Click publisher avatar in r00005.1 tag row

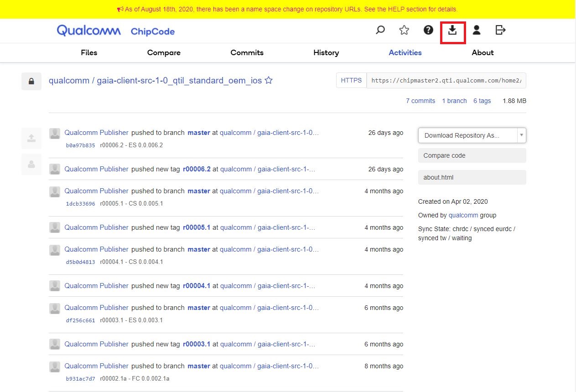55,227
